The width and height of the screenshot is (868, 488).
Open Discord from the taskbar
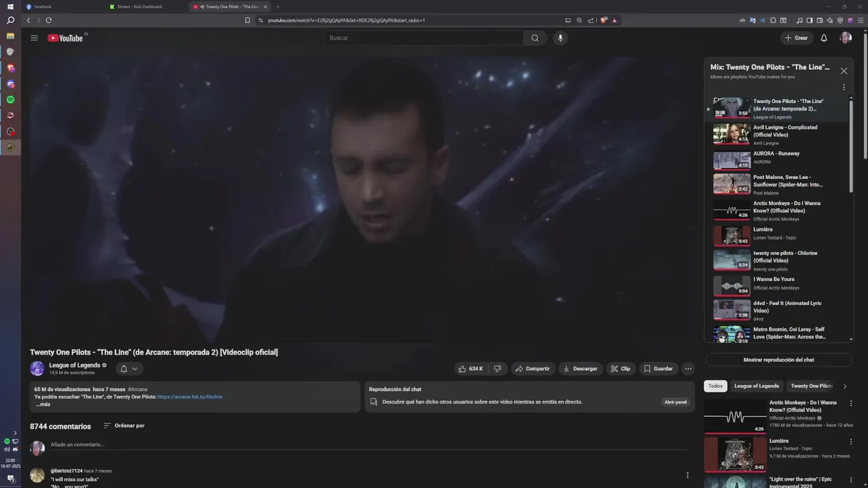10,84
